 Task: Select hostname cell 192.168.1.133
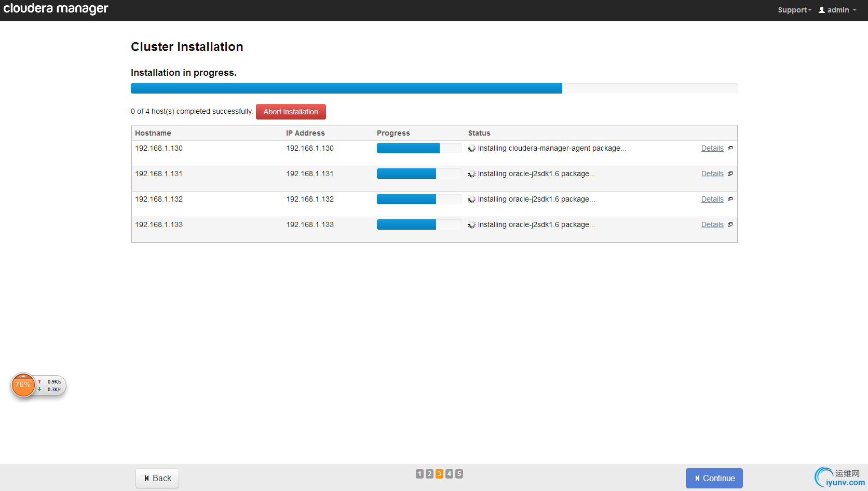(159, 224)
